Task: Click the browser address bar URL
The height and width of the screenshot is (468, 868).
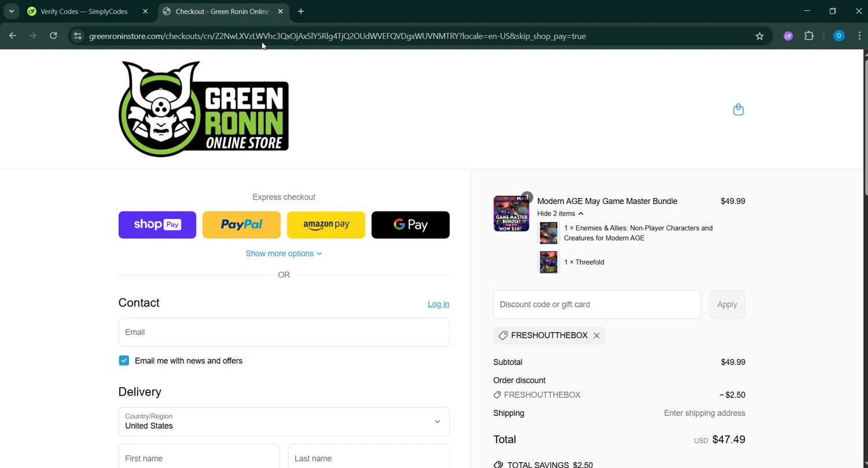Action: click(x=337, y=36)
